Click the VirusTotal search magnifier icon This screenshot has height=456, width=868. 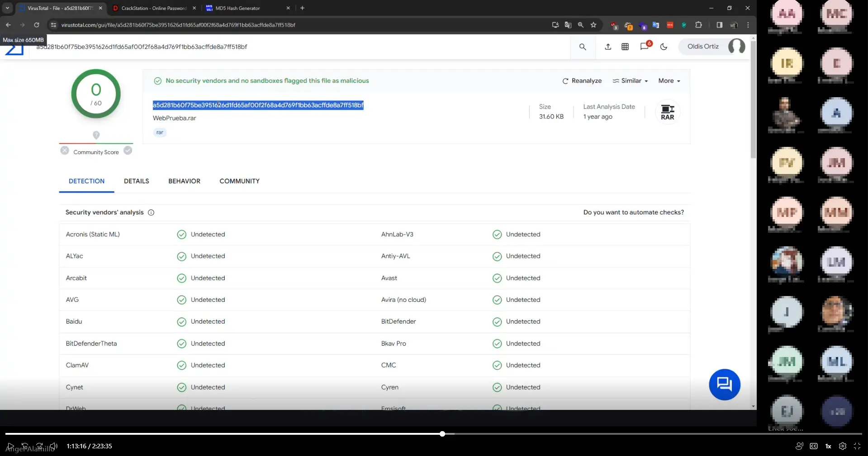coord(583,47)
